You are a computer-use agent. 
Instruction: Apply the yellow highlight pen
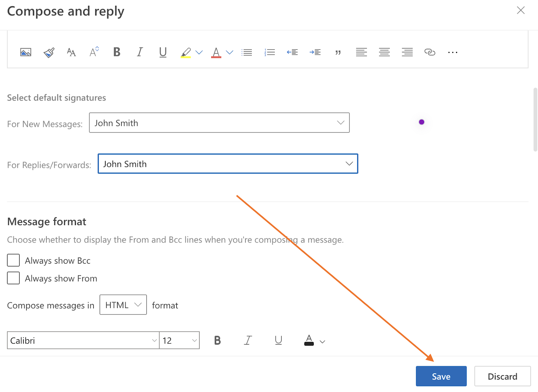click(x=186, y=53)
